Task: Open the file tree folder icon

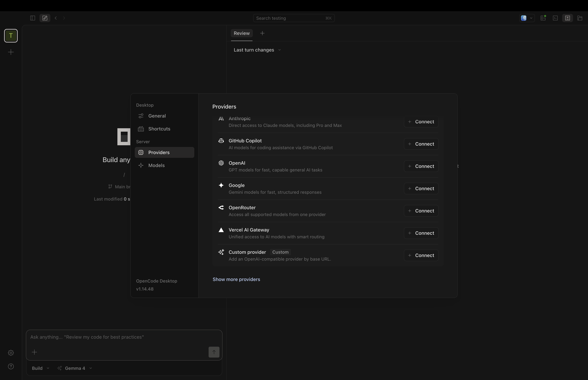Action: (580, 18)
